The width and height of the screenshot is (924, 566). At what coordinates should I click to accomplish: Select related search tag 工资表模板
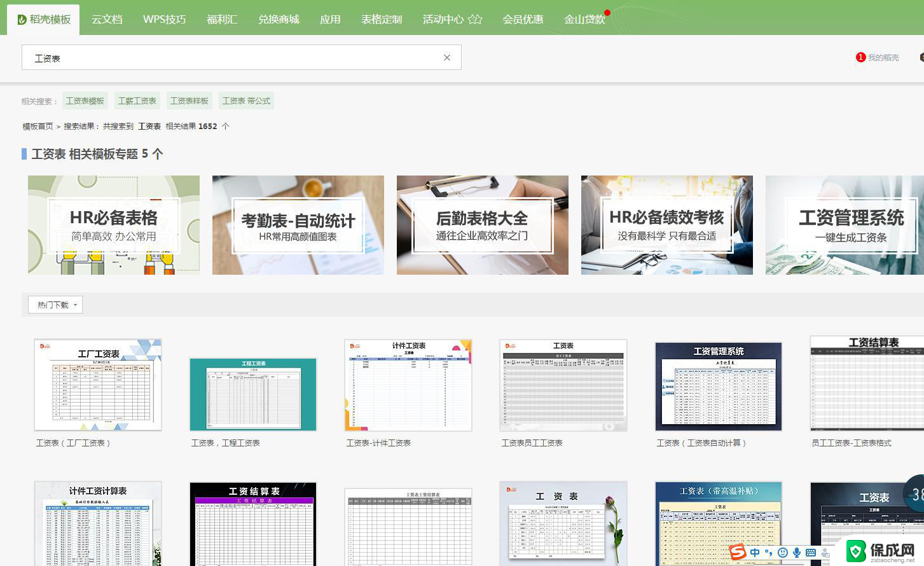[85, 100]
